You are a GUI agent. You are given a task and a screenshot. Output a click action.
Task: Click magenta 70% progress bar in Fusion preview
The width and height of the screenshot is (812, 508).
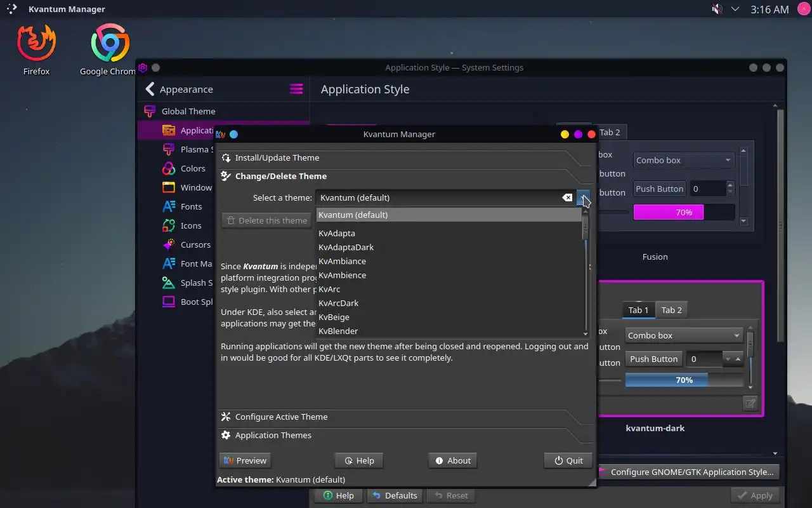684,212
